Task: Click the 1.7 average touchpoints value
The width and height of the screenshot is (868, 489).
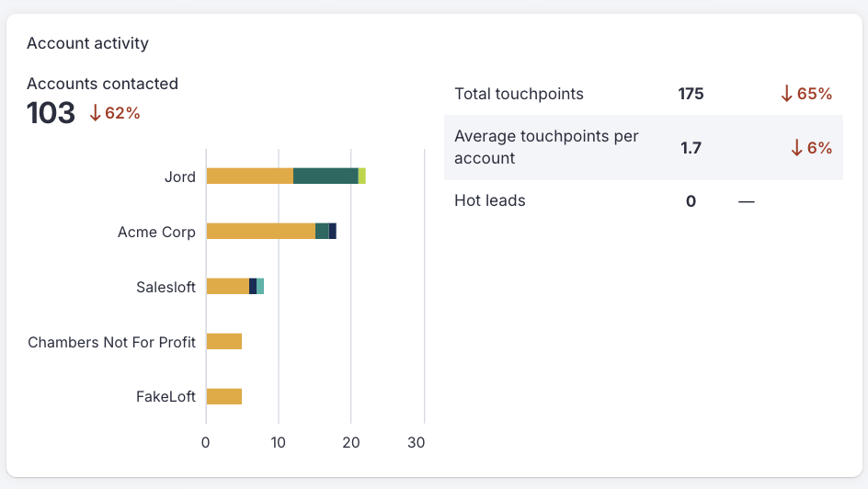Action: 691,148
